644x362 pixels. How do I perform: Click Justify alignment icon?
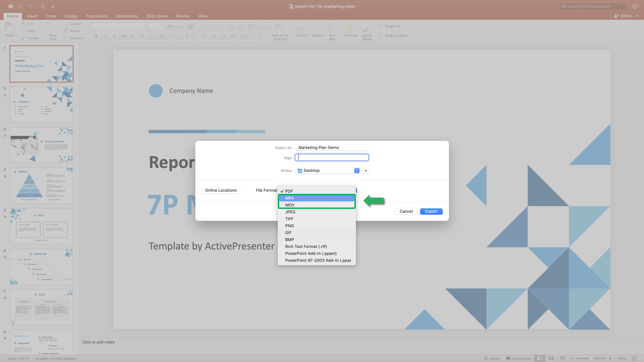(x=232, y=36)
